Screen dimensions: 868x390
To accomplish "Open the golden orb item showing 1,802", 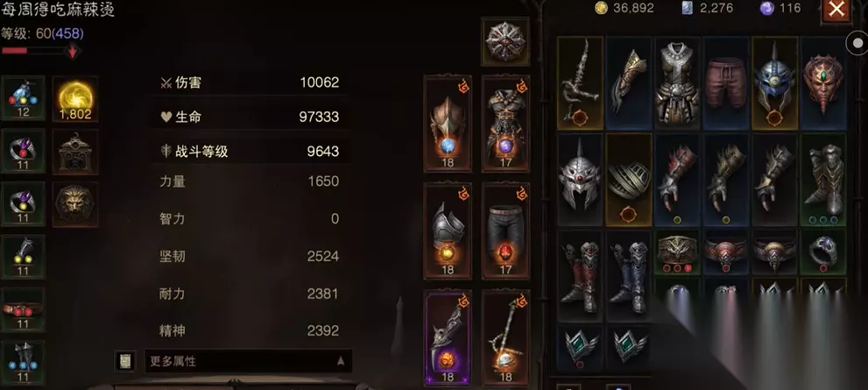I will 75,98.
